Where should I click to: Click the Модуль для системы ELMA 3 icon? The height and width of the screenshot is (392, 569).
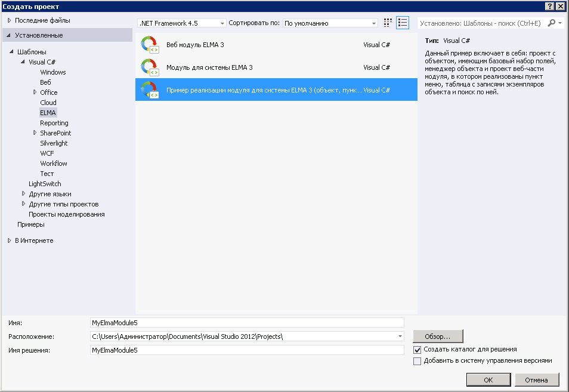[x=149, y=67]
